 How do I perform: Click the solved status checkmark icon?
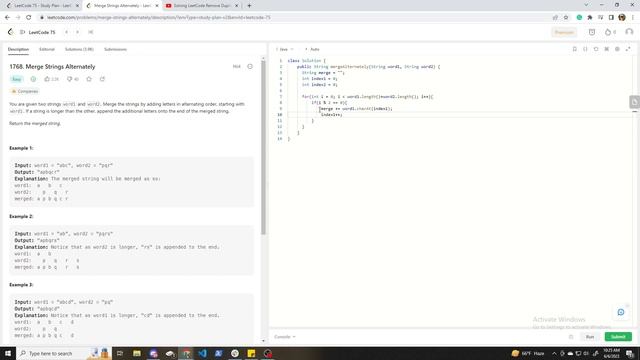[33, 79]
